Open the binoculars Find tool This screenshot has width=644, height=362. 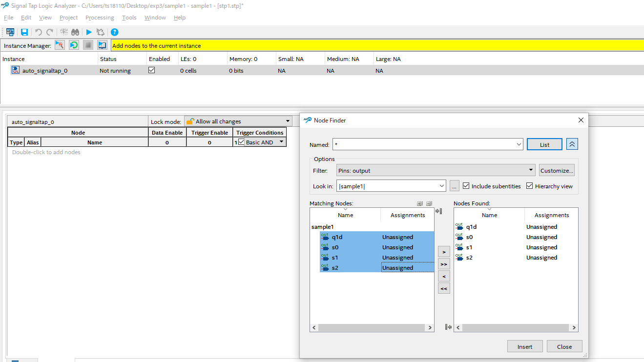click(x=75, y=32)
